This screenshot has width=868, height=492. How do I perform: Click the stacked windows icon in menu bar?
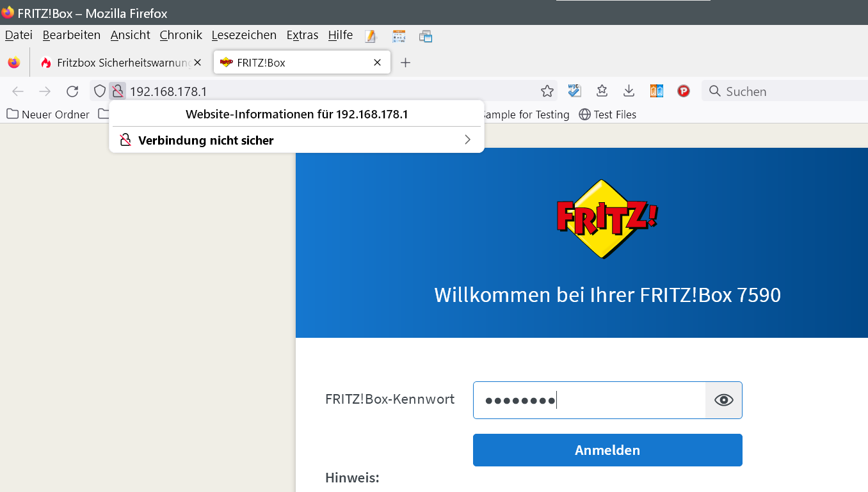426,36
